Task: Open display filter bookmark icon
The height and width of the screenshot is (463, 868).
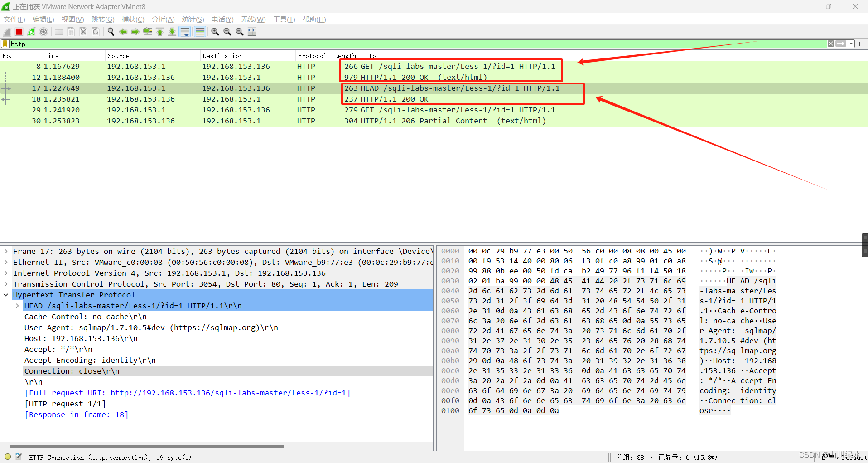Action: [x=5, y=44]
